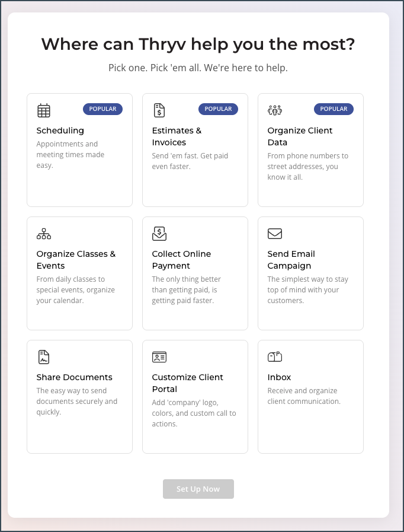The width and height of the screenshot is (404, 532).
Task: Click the invoice dollar icon on Estimates card
Action: (x=159, y=110)
